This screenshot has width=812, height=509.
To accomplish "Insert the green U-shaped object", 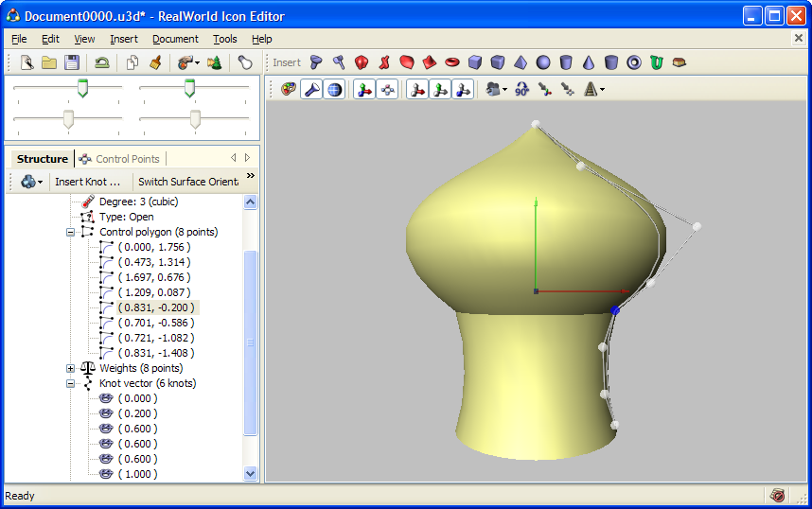I will pyautogui.click(x=657, y=62).
